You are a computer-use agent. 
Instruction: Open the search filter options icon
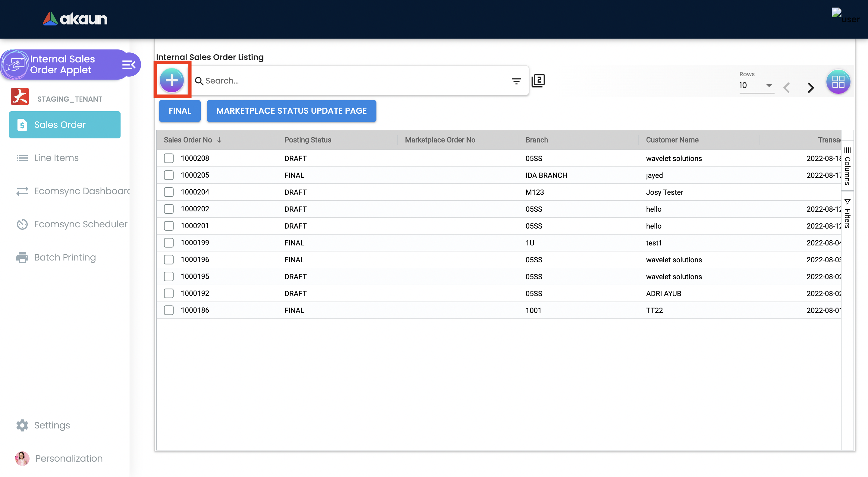click(x=516, y=81)
